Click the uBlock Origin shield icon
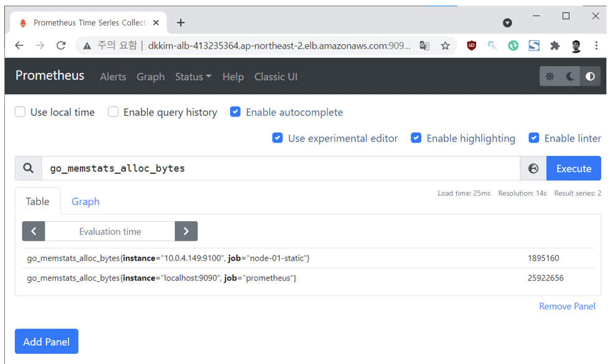This screenshot has height=364, width=612. 471,45
